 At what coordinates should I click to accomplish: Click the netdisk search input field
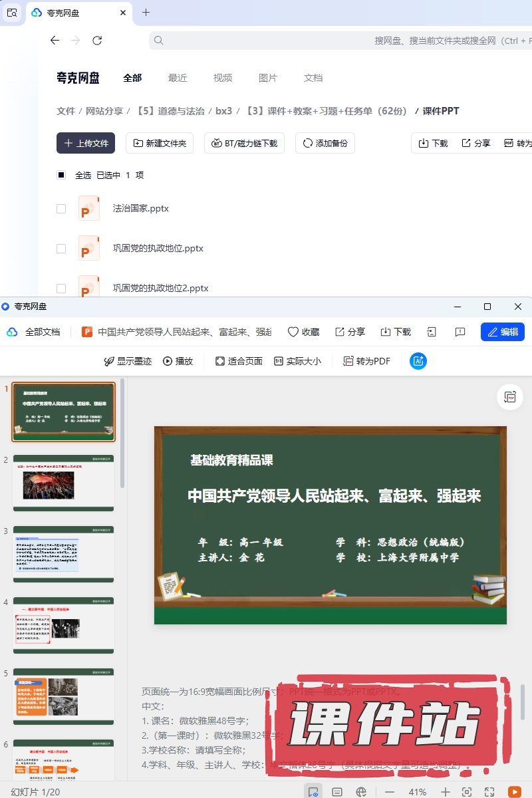coord(332,41)
